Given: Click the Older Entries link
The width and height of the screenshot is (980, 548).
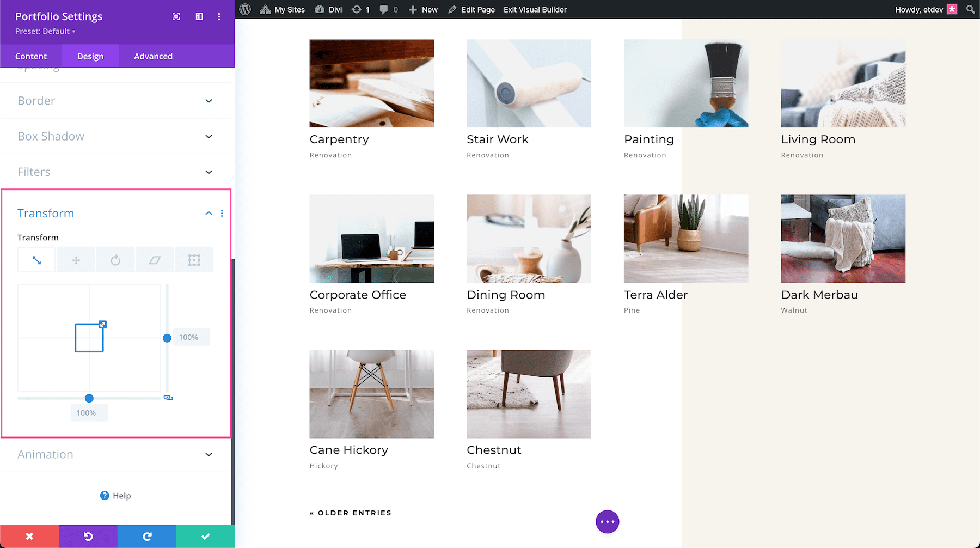Looking at the screenshot, I should pos(351,513).
